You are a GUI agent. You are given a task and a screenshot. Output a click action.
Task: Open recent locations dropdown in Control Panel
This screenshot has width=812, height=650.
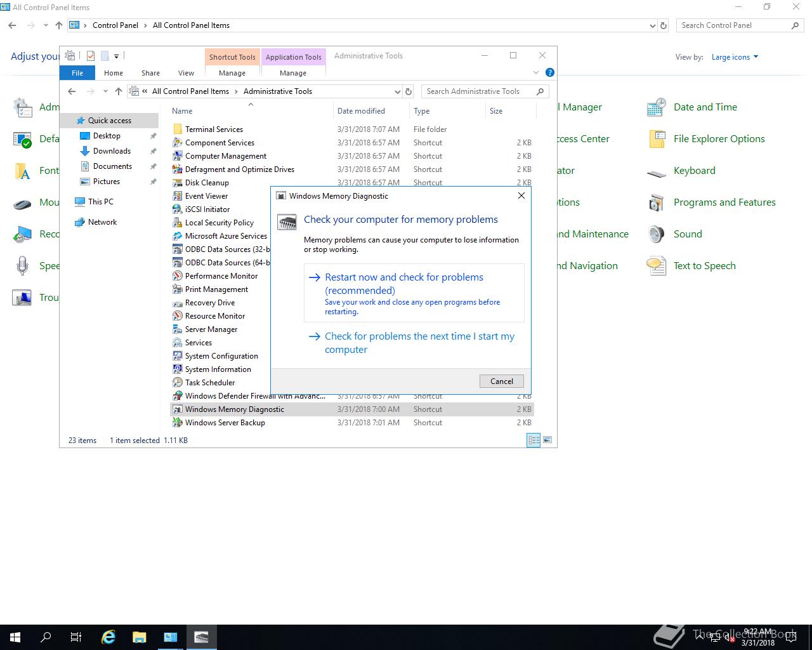coord(46,25)
